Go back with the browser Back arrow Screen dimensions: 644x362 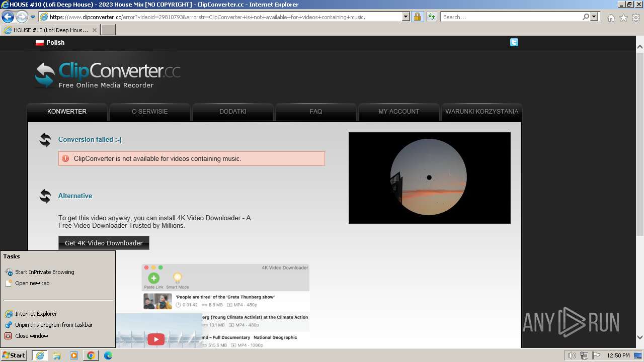pos(8,17)
